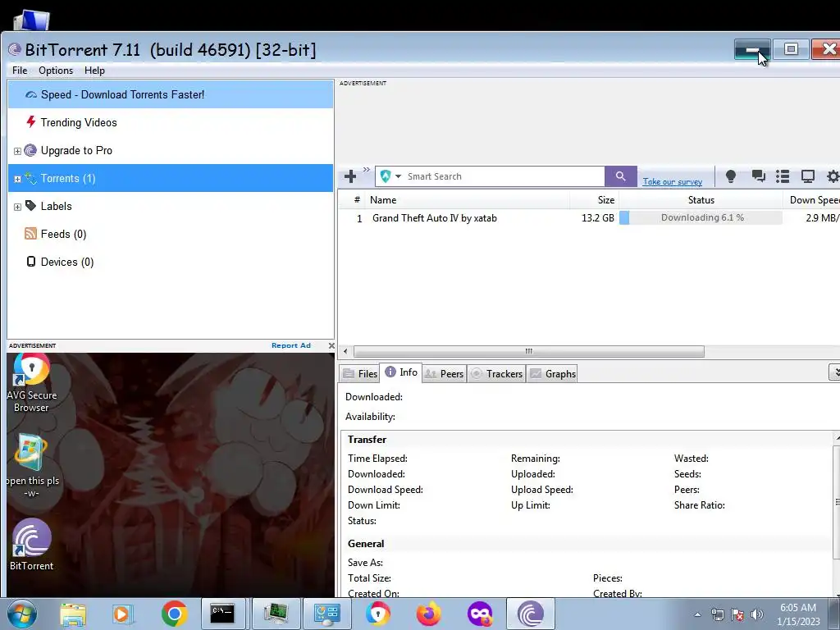840x630 pixels.
Task: Collapse the detail pane arrow button
Action: (x=834, y=372)
